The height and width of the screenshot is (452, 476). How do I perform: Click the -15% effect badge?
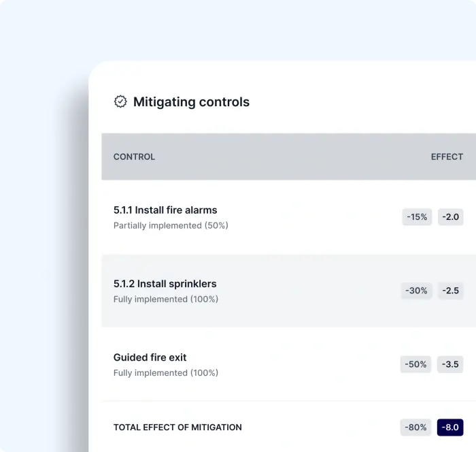(x=417, y=217)
